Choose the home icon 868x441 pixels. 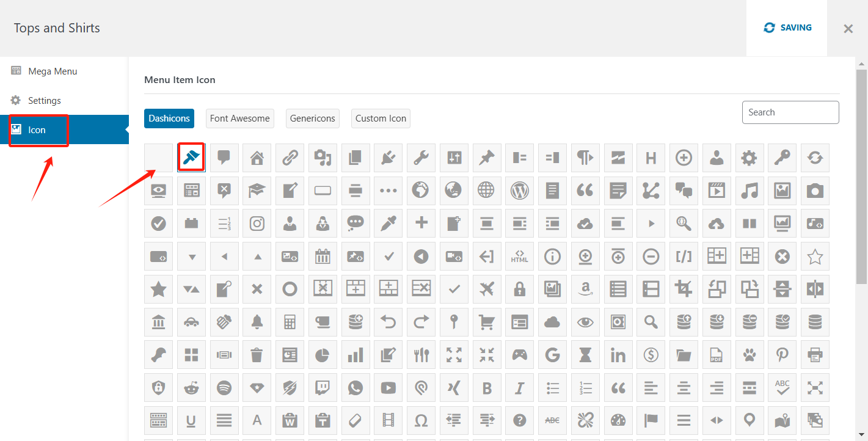coord(257,158)
